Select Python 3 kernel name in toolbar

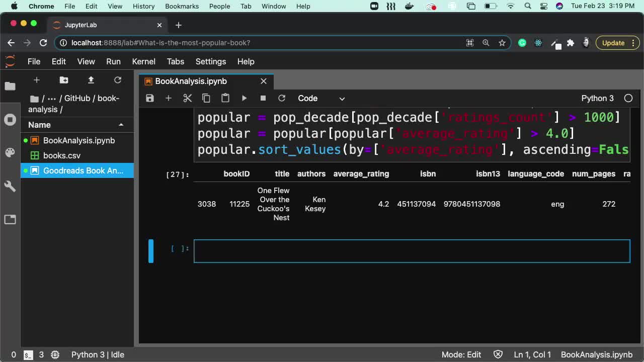598,98
